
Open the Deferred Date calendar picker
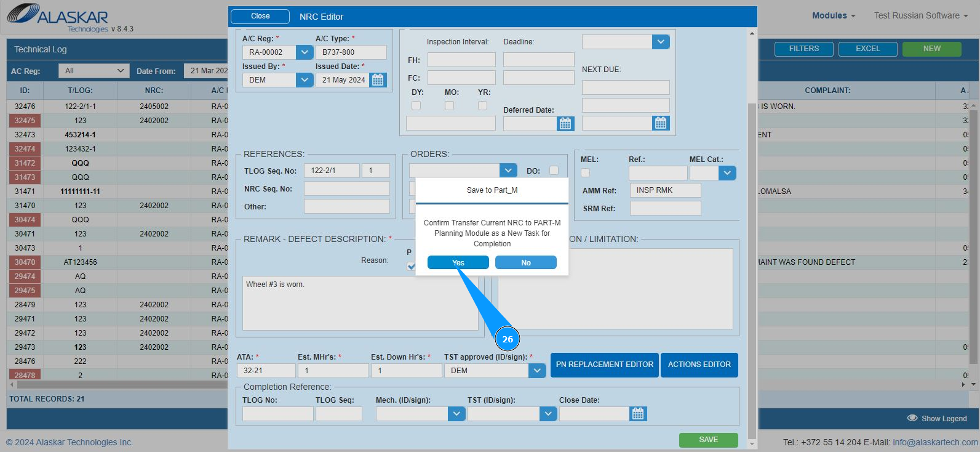(565, 124)
